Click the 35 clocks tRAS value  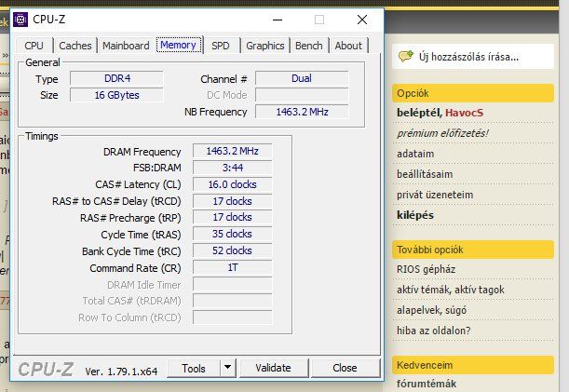[x=232, y=234]
